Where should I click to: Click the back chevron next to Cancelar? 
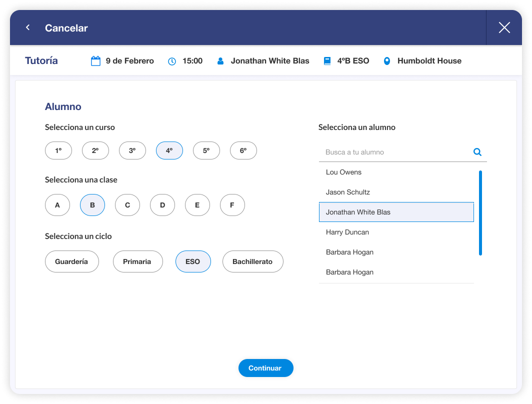(28, 27)
